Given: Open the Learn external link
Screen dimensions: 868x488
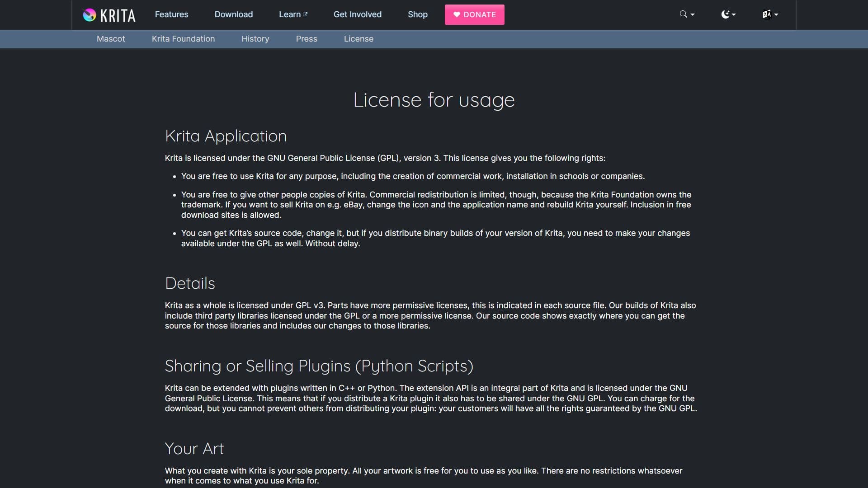Looking at the screenshot, I should click(293, 14).
